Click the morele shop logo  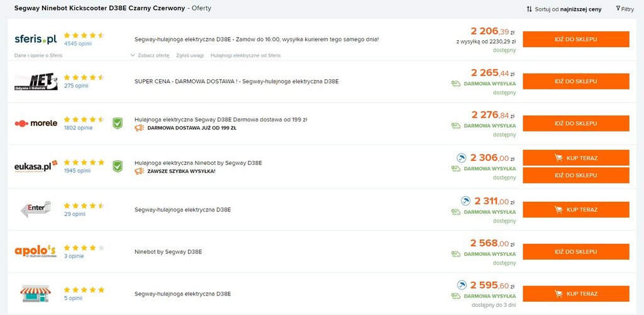(x=36, y=123)
